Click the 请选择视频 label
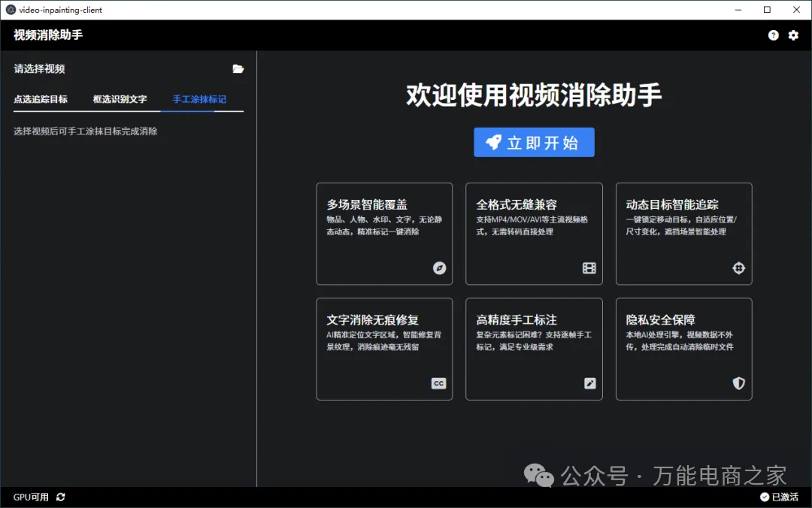 (40, 69)
